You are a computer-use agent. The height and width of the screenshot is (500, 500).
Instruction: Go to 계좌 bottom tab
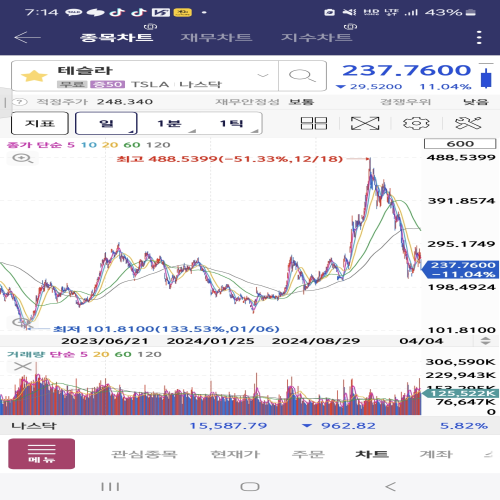436,454
